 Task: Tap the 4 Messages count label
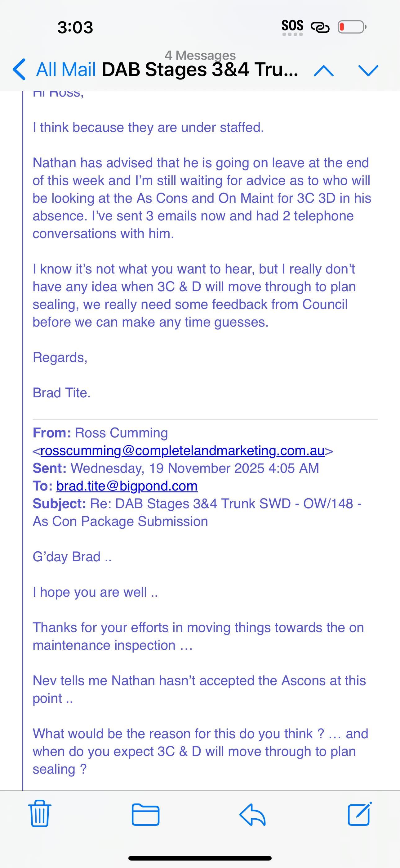point(200,55)
